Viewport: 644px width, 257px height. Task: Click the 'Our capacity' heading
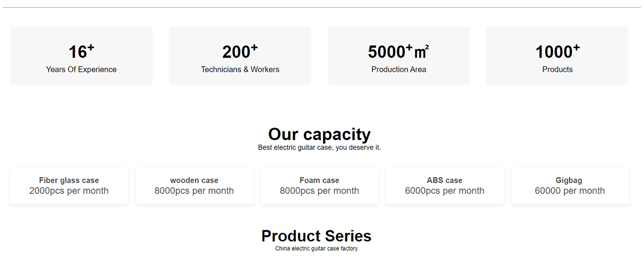click(319, 134)
